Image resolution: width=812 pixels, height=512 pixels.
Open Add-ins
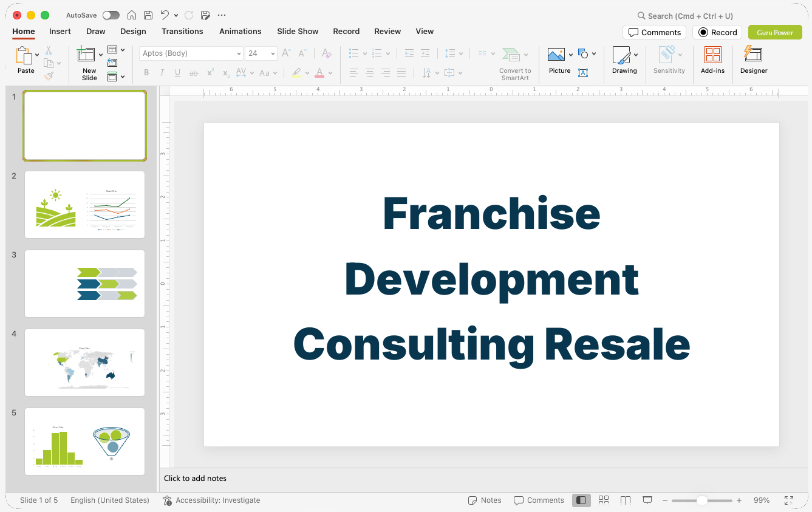[x=712, y=60]
